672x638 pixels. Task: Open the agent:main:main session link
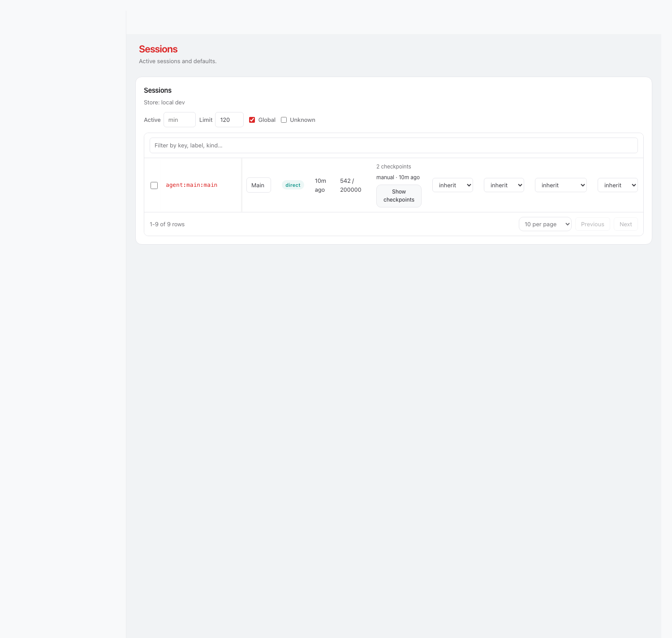coord(191,185)
